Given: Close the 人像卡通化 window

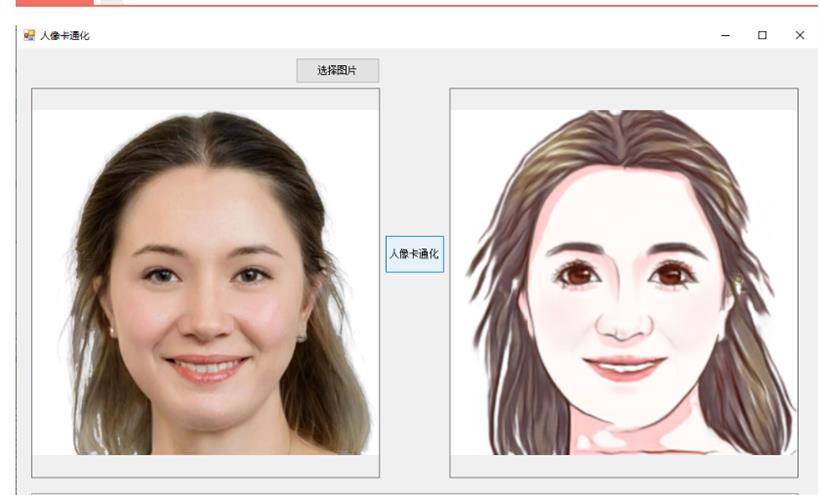Looking at the screenshot, I should pyautogui.click(x=800, y=36).
